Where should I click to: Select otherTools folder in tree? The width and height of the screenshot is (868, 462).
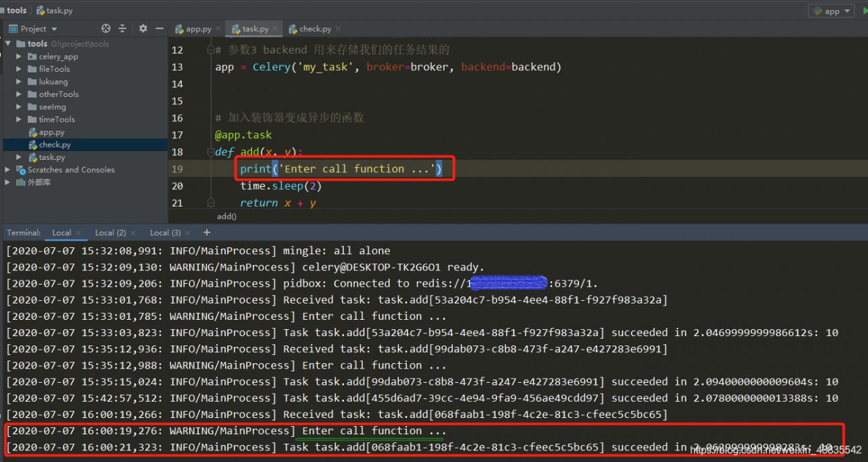pos(58,95)
